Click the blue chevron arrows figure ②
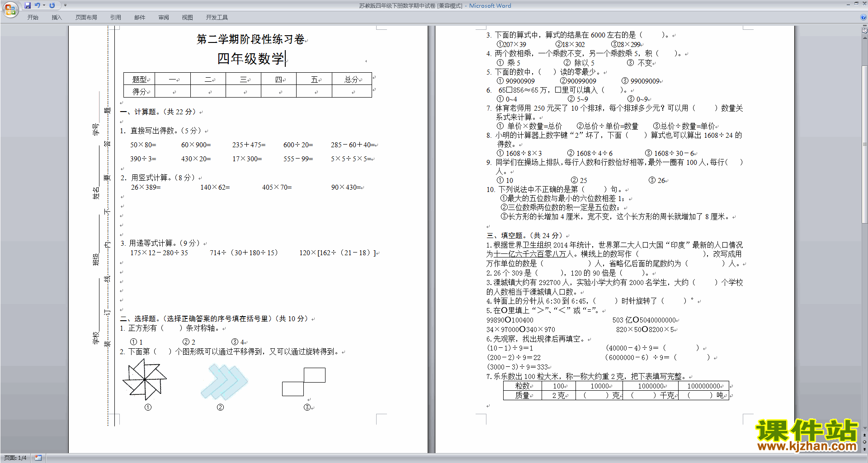The width and height of the screenshot is (868, 463). [224, 382]
